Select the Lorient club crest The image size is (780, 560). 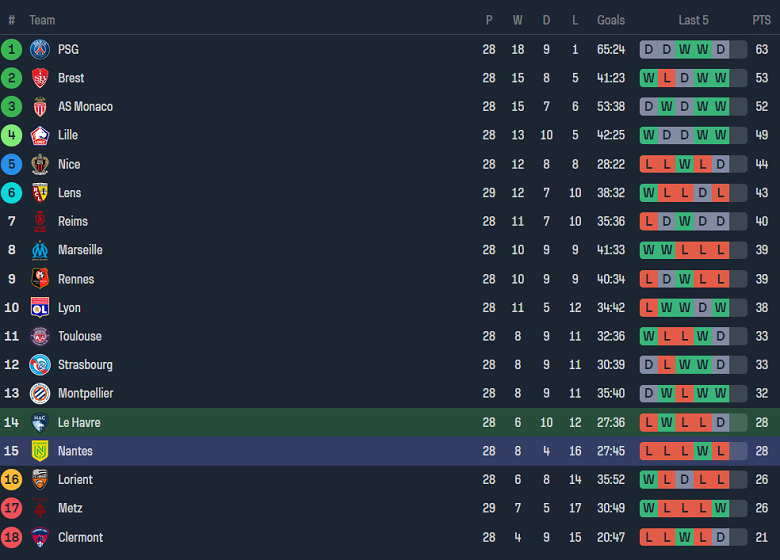(x=40, y=479)
